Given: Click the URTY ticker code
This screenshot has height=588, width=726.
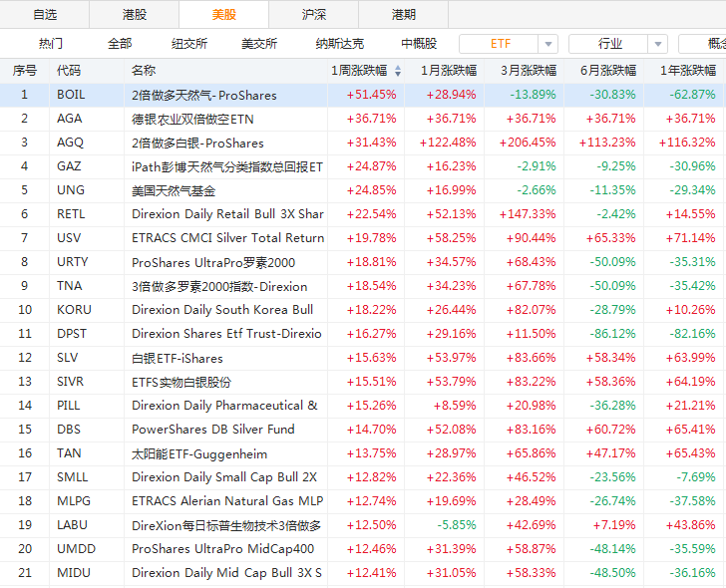Looking at the screenshot, I should click(x=72, y=262).
